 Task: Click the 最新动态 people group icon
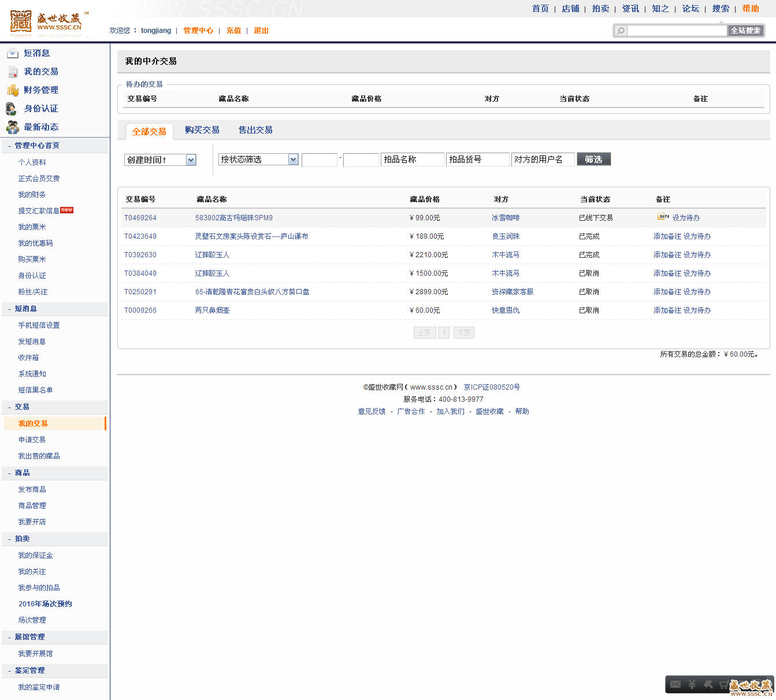click(12, 127)
